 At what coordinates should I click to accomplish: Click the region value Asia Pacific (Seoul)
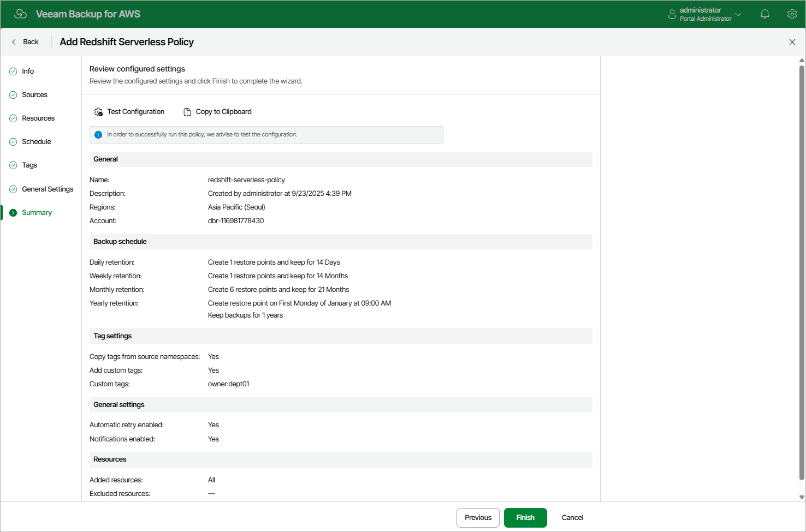pos(236,207)
